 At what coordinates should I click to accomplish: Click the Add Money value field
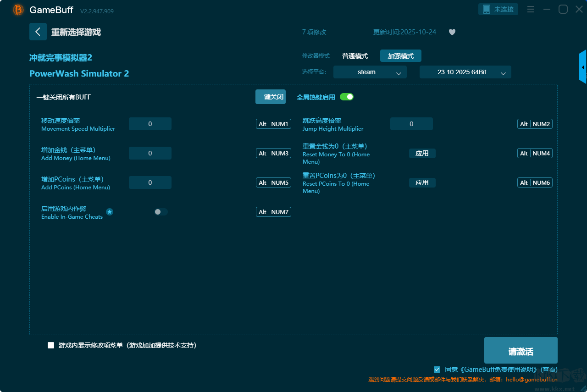tap(150, 153)
